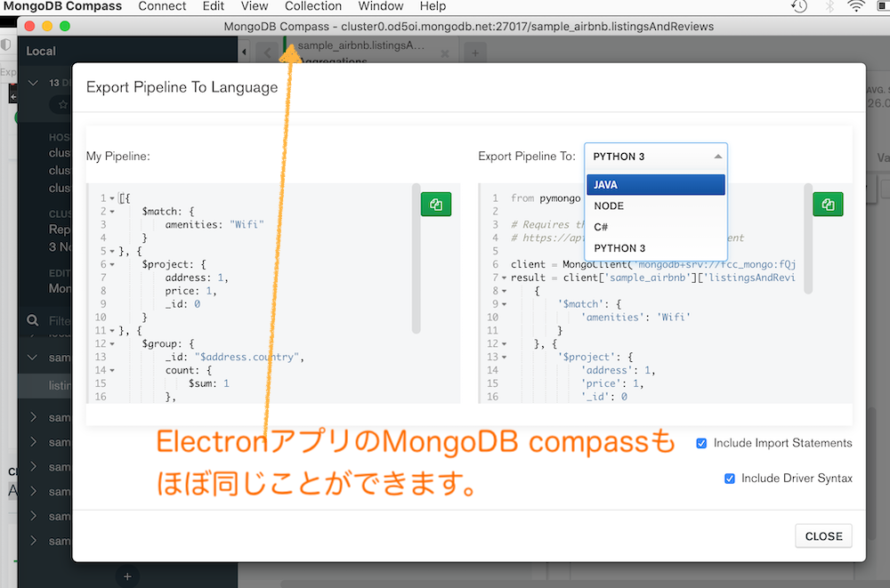Toggle Include Driver Syntax checkbox
The image size is (890, 588).
click(x=730, y=479)
